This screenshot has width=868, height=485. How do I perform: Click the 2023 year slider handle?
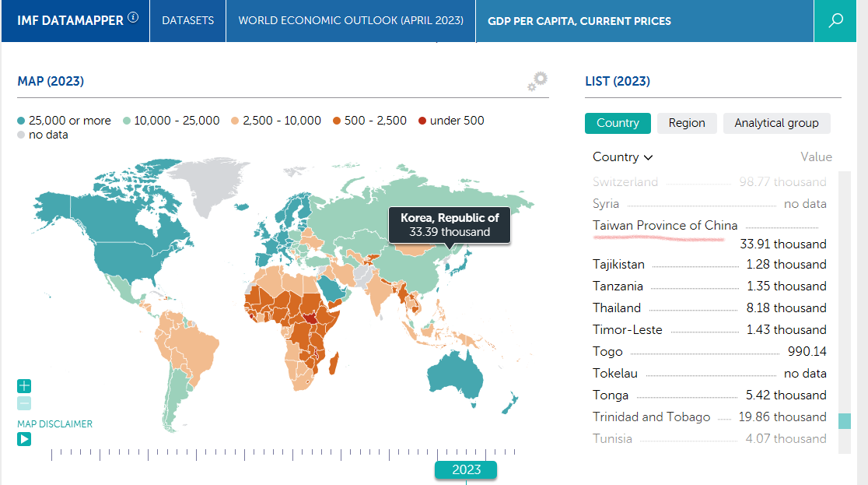coord(466,469)
